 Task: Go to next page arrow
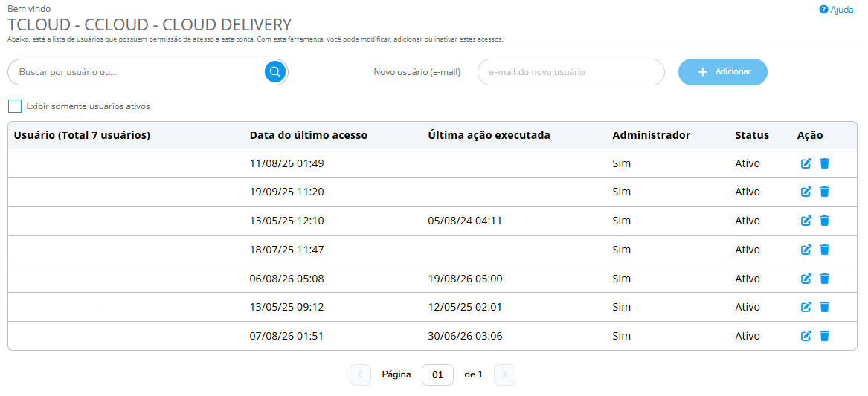(x=504, y=374)
